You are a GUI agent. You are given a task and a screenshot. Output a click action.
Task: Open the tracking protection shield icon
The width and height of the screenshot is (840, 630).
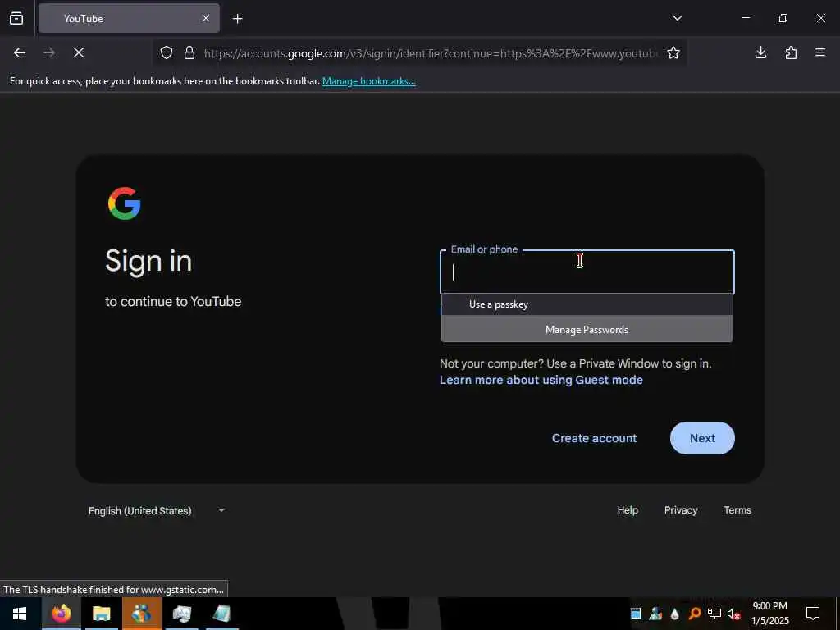(167, 52)
